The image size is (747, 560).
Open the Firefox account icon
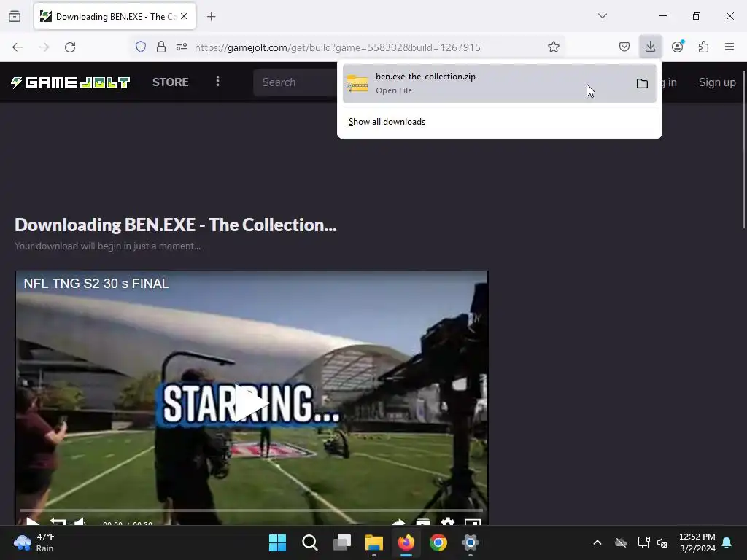pos(678,47)
